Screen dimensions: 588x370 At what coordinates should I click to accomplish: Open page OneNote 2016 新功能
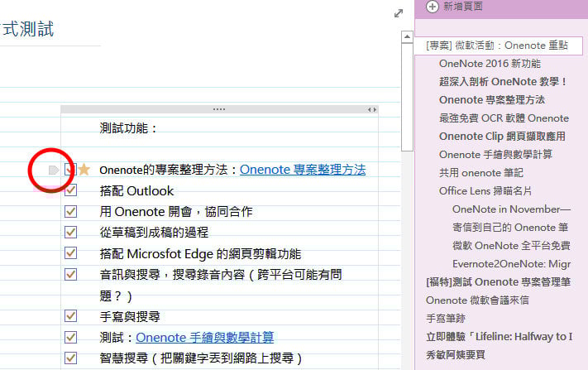490,64
